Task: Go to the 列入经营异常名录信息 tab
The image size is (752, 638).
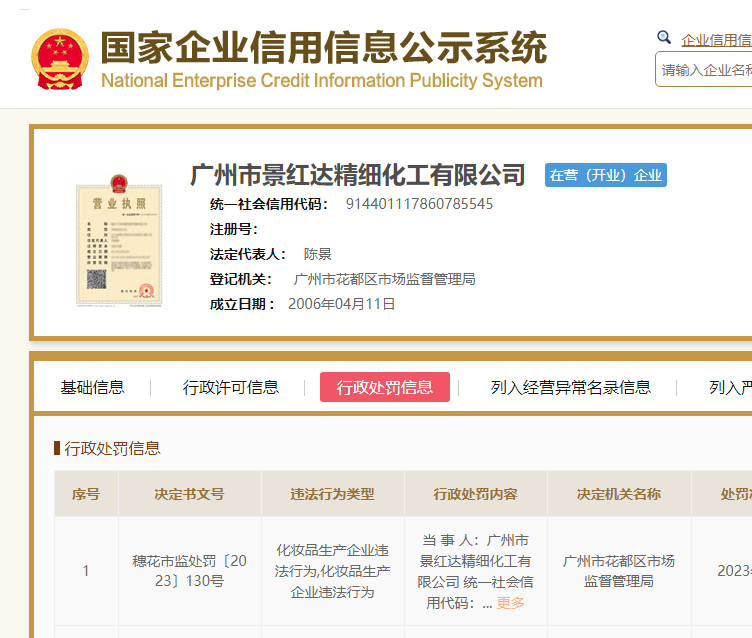Action: pos(571,388)
